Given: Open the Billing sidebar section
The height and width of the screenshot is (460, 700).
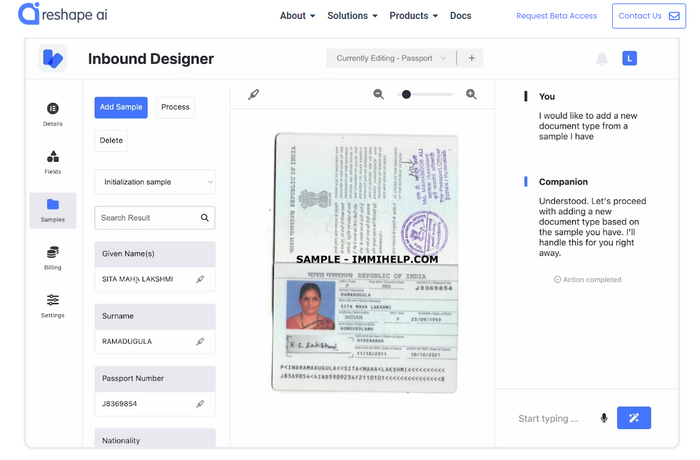Looking at the screenshot, I should 53,258.
